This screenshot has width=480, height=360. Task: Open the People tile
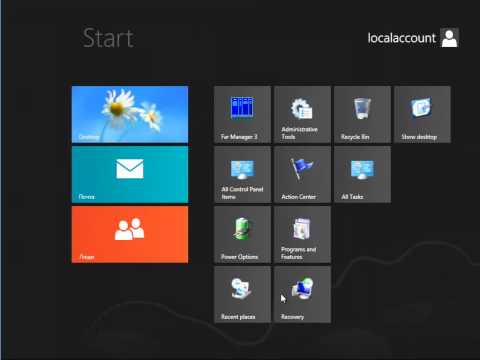130,234
